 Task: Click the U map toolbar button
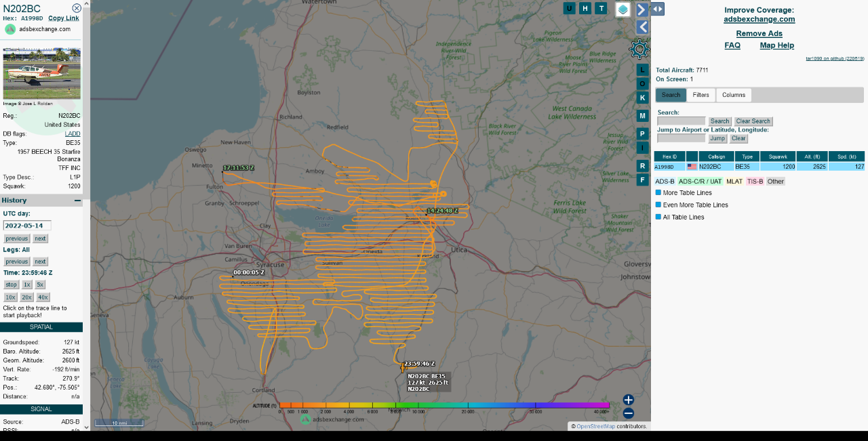coord(569,8)
